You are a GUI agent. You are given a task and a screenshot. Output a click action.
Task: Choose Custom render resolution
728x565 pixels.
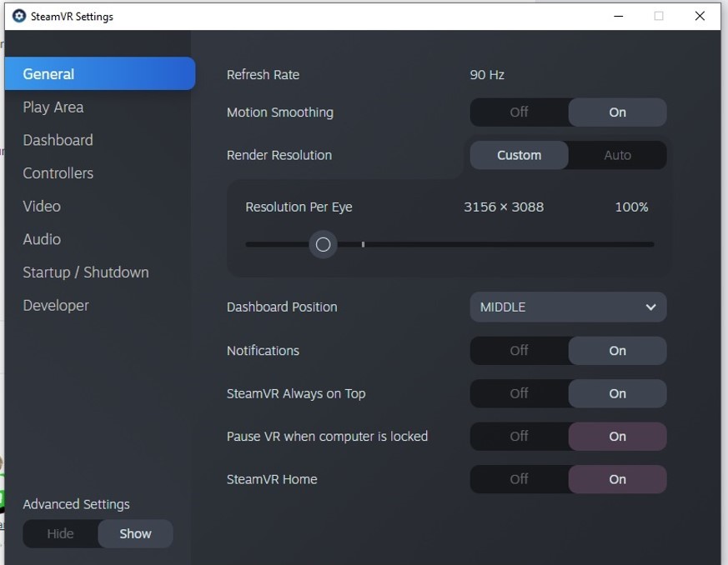tap(519, 155)
